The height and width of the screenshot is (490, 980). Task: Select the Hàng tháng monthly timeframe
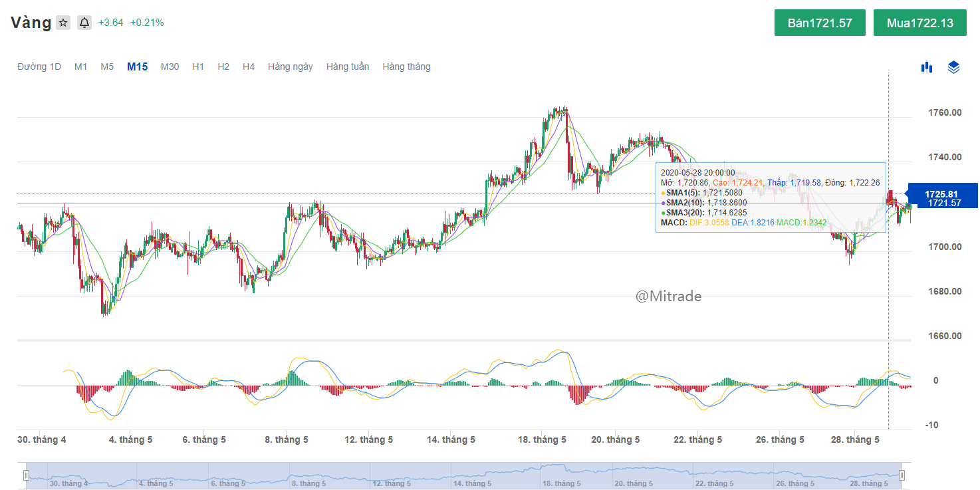(406, 66)
